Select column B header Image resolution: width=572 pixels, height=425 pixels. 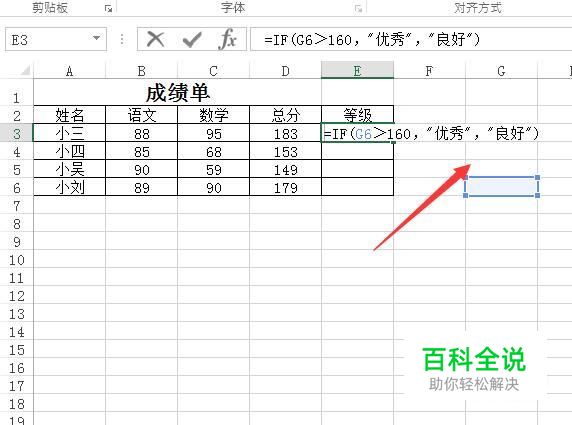pyautogui.click(x=141, y=70)
